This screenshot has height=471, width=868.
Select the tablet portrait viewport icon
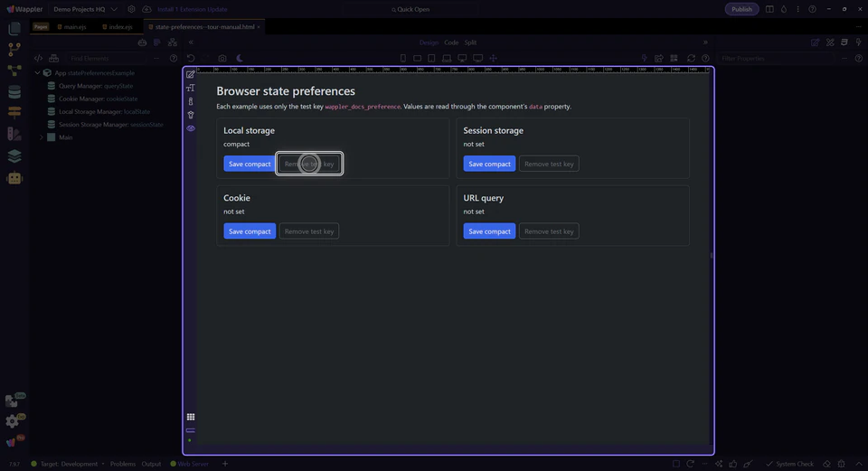pos(431,58)
